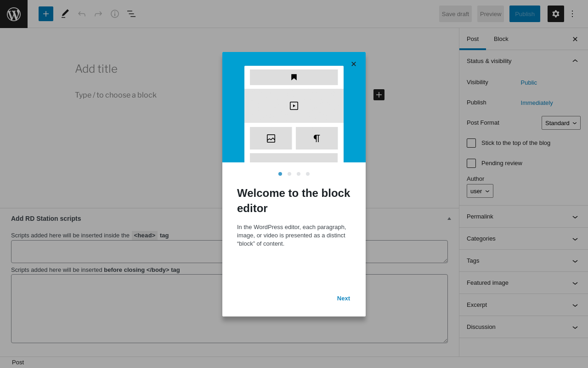Set publish date via Immediately link
Image resolution: width=588 pixels, height=368 pixels.
coord(537,103)
